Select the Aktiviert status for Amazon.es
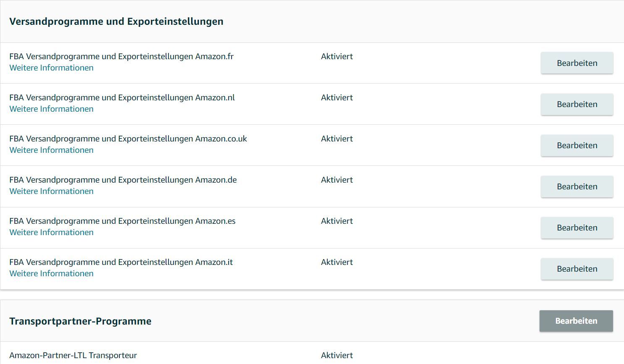The width and height of the screenshot is (624, 364). (337, 221)
